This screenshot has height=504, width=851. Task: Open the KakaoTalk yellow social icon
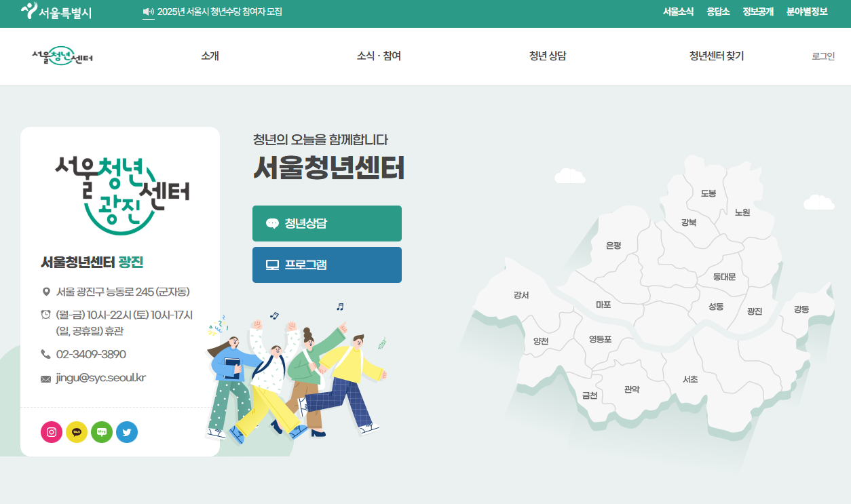(77, 432)
